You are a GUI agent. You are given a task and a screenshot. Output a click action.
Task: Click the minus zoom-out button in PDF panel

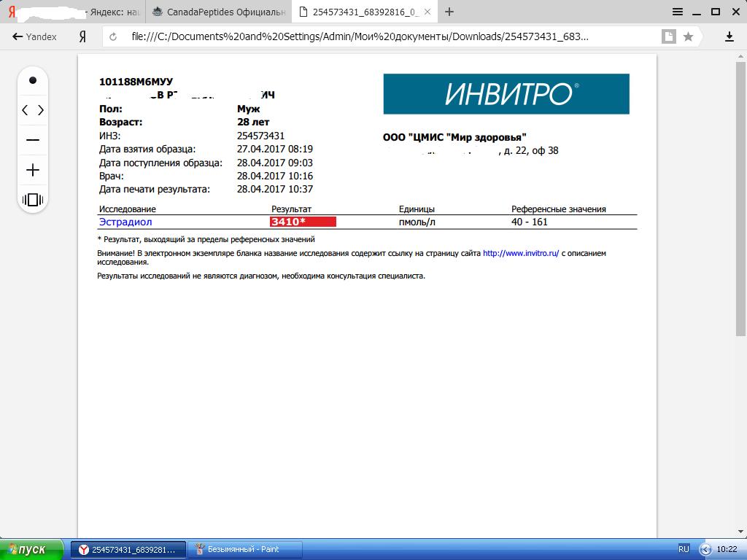33,140
